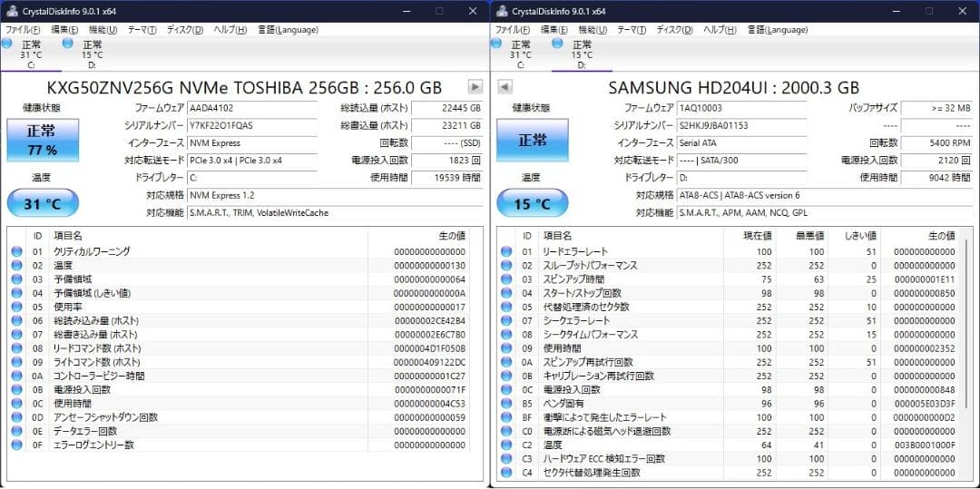Screen dimensions: 980x489
Task: Click status orb of ベンダ固有 row
Action: click(x=506, y=404)
